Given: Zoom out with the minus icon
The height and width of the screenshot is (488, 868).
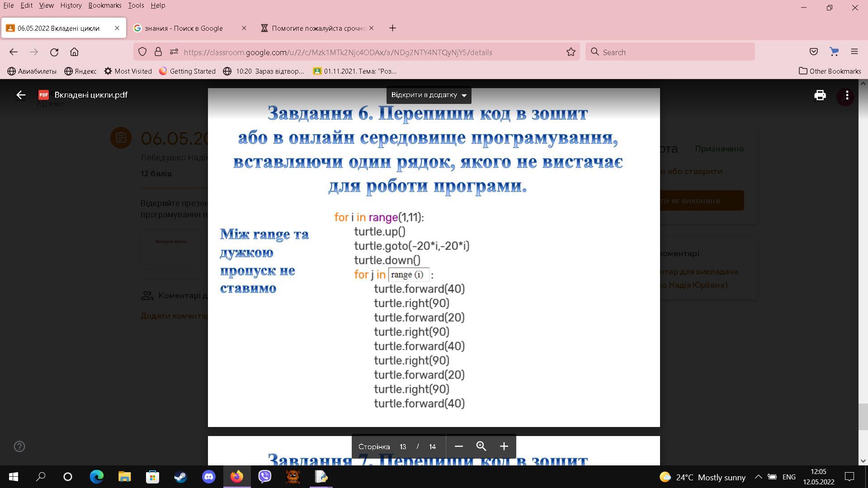Looking at the screenshot, I should (x=458, y=446).
